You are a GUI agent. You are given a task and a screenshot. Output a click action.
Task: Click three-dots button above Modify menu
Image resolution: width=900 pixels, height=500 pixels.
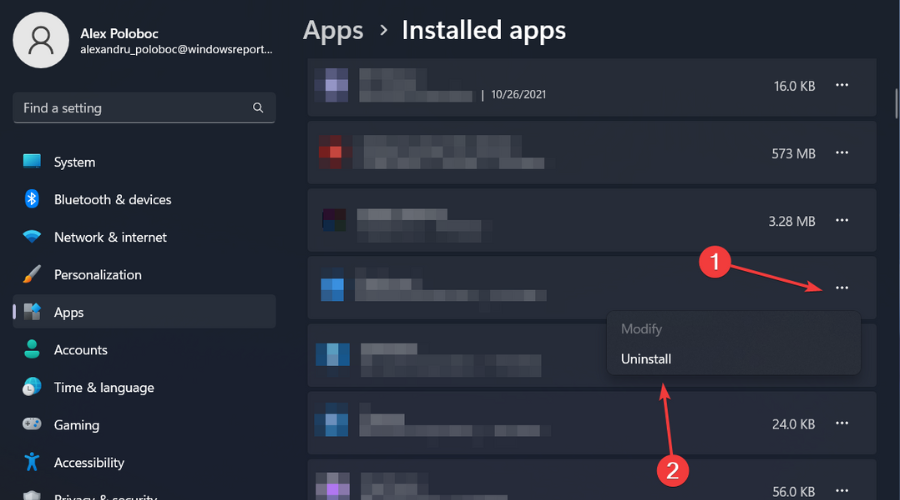(842, 288)
